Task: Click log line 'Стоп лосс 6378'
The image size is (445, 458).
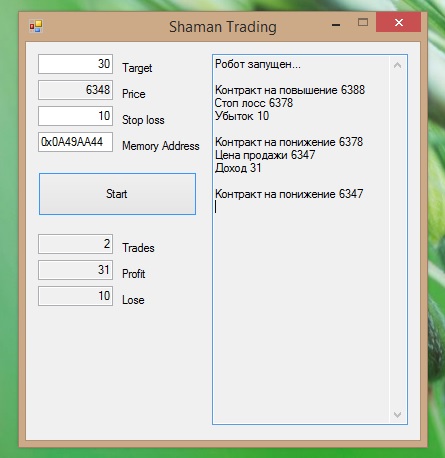Action: click(x=254, y=103)
